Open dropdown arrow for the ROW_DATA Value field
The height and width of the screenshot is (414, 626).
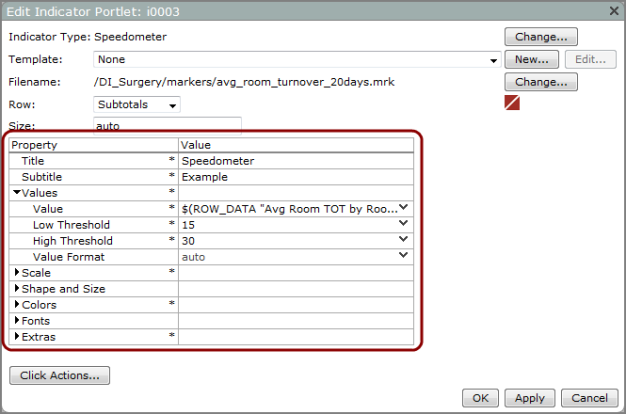coord(404,208)
